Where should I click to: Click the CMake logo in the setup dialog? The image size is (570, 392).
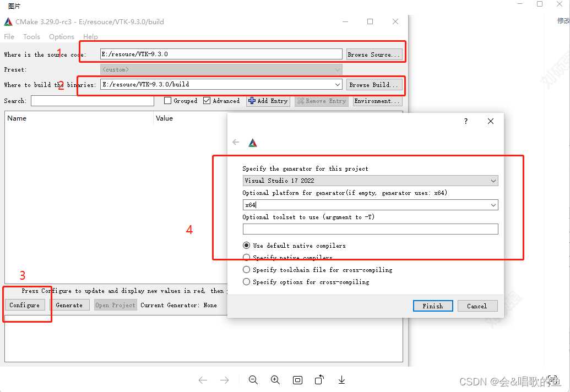(x=253, y=141)
